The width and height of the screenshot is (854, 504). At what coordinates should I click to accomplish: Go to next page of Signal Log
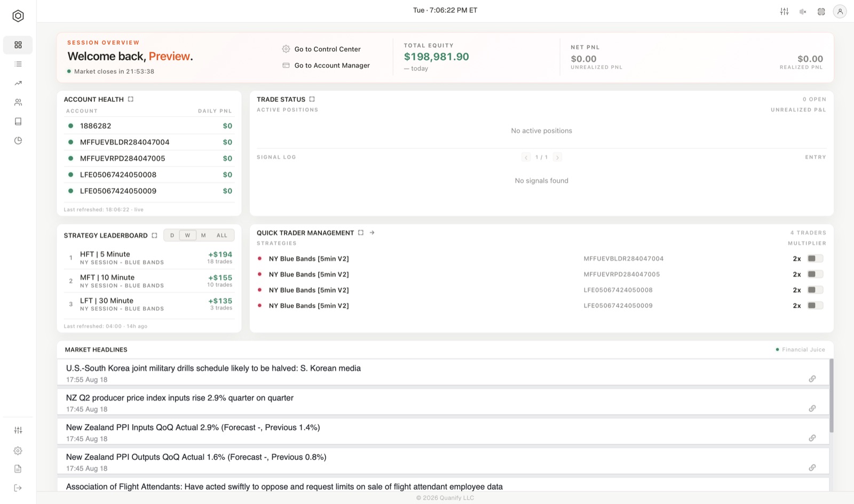pos(557,157)
